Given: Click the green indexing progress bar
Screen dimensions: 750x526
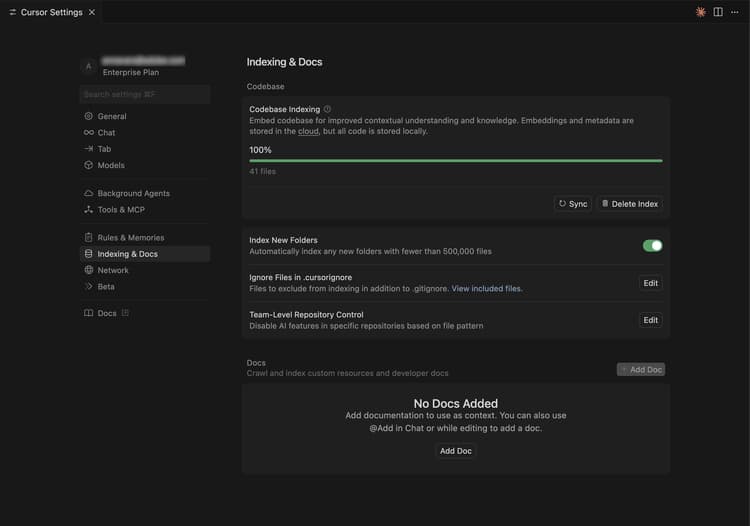Looking at the screenshot, I should click(x=455, y=161).
